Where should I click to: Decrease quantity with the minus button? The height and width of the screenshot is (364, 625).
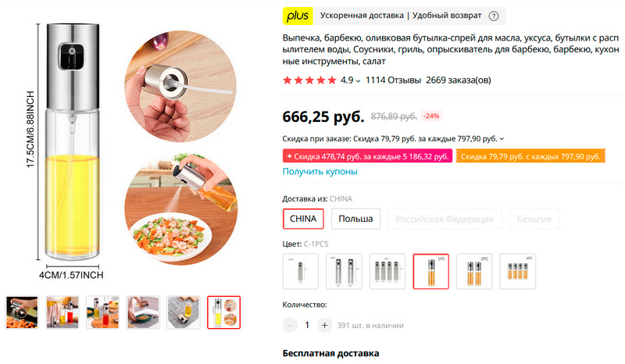tap(291, 325)
